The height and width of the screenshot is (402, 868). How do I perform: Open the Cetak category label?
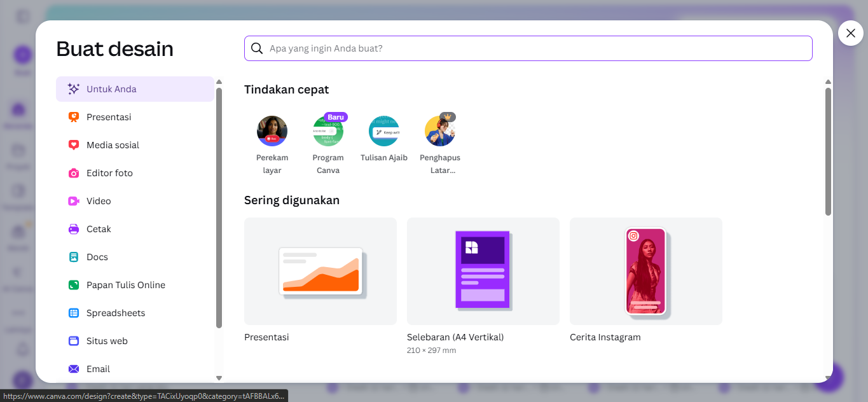[x=99, y=229]
